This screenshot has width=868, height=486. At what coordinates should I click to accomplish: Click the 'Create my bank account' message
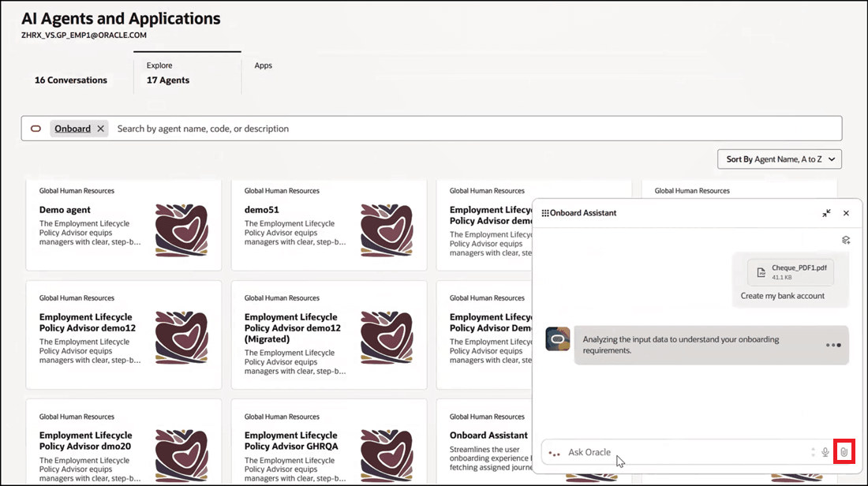782,296
